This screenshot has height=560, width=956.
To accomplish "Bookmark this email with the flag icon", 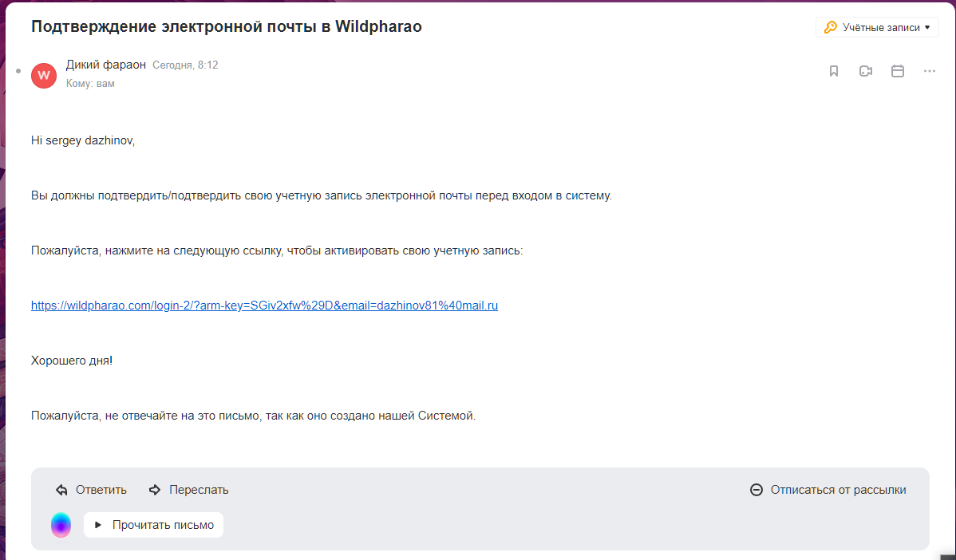I will point(834,71).
